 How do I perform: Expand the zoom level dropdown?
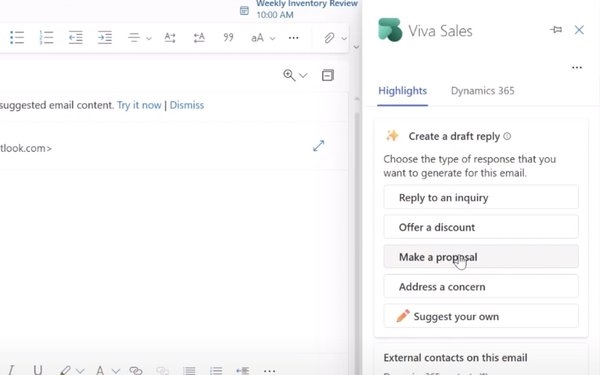point(303,75)
